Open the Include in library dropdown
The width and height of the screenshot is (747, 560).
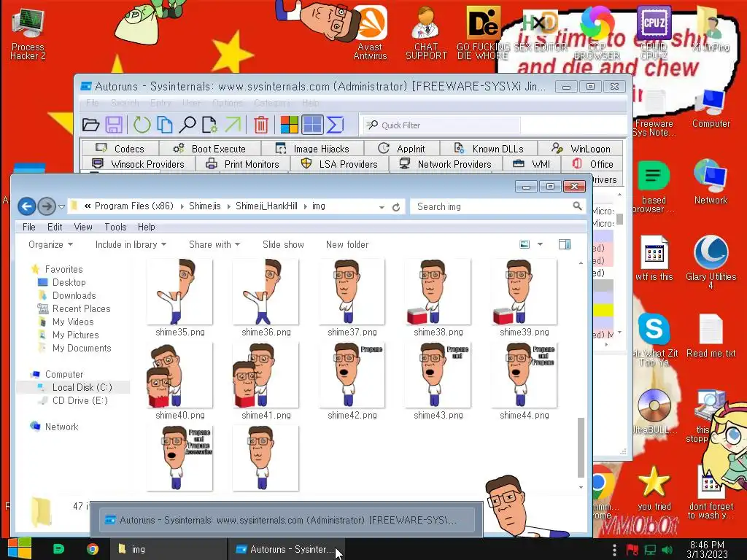click(x=131, y=245)
